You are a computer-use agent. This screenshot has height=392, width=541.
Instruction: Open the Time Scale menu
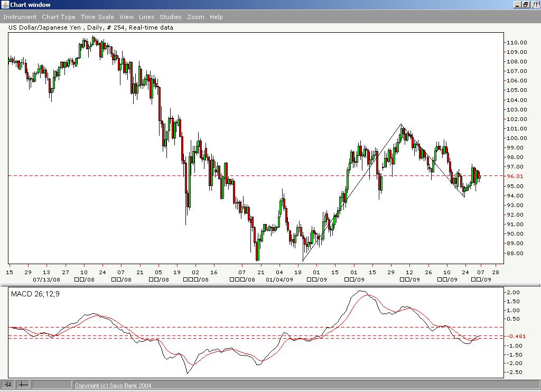97,17
